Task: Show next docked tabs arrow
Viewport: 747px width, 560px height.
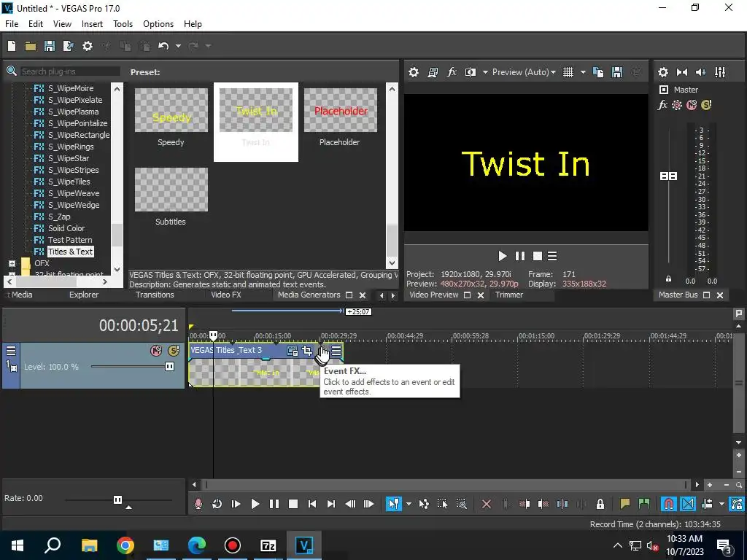Action: (x=393, y=296)
